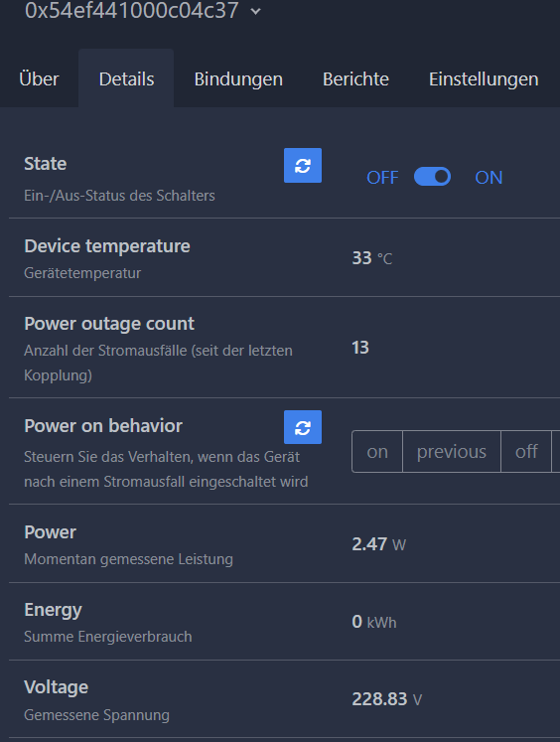Click the 0 kWh energy reading
Viewport: 560px width, 742px height.
click(x=374, y=622)
